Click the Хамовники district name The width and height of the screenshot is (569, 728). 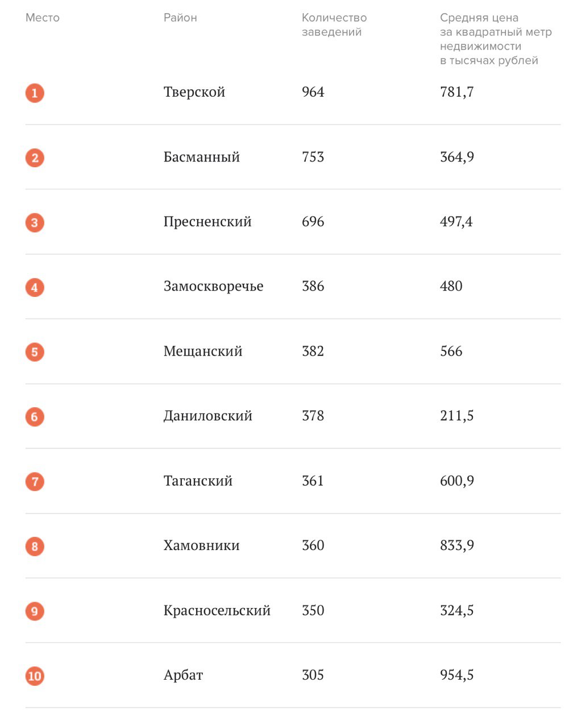tap(202, 545)
